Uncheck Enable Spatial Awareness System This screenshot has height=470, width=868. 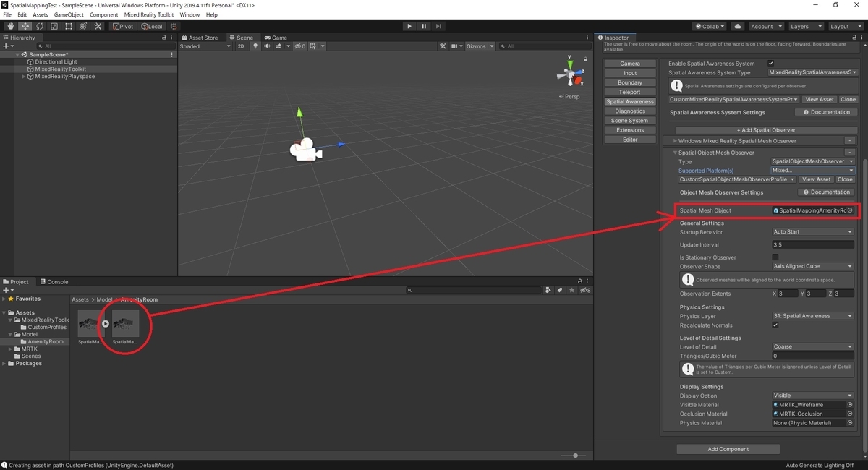click(x=771, y=64)
